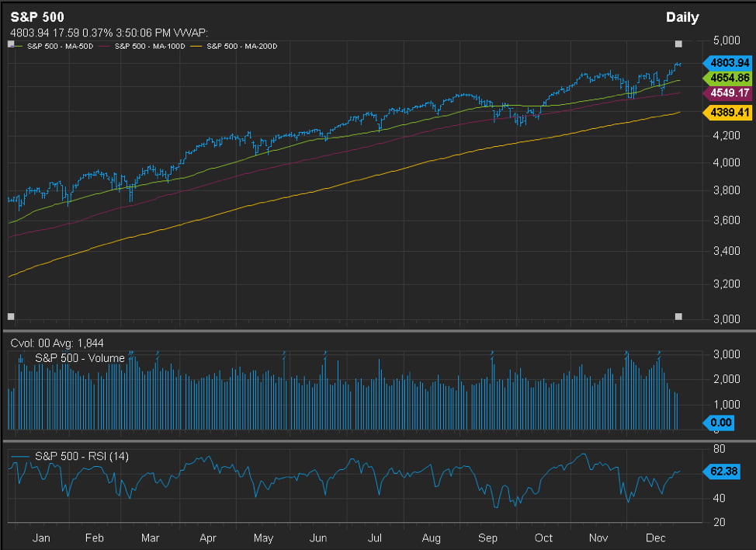Click the blue 62.38 RSI value tag
This screenshot has width=756, height=550.
722,471
